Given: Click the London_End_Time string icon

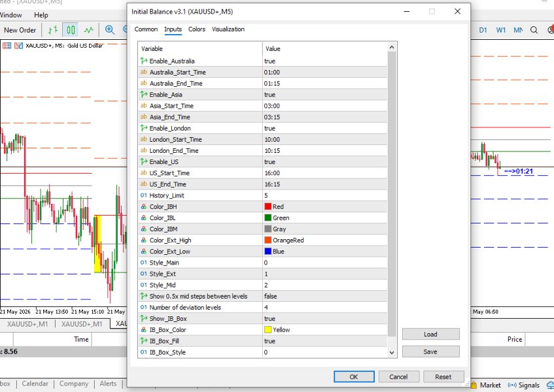Looking at the screenshot, I should pyautogui.click(x=144, y=150).
